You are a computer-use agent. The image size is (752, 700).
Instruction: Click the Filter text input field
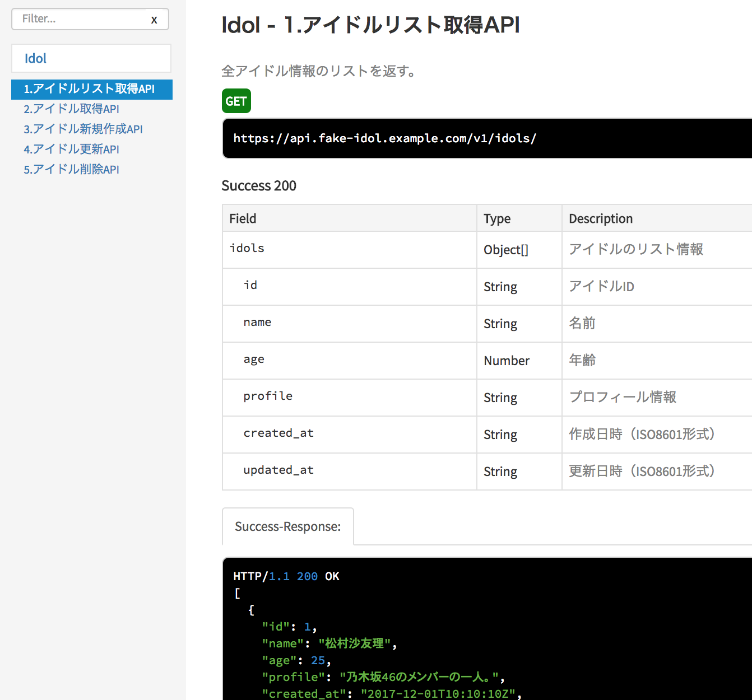click(x=78, y=19)
